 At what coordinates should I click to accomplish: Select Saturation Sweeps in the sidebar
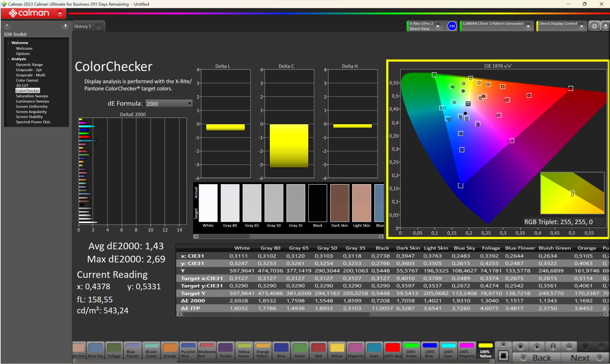(32, 96)
